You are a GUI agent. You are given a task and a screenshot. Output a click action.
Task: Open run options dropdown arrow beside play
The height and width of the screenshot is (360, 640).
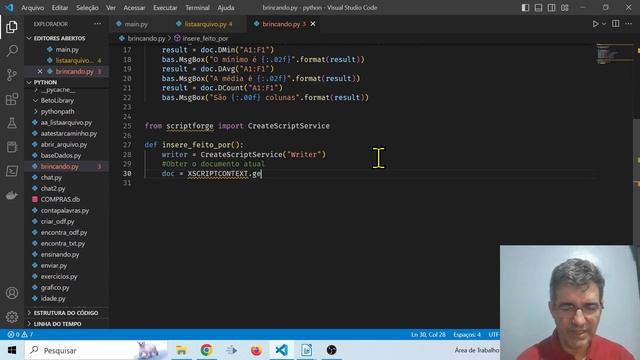[x=604, y=24]
